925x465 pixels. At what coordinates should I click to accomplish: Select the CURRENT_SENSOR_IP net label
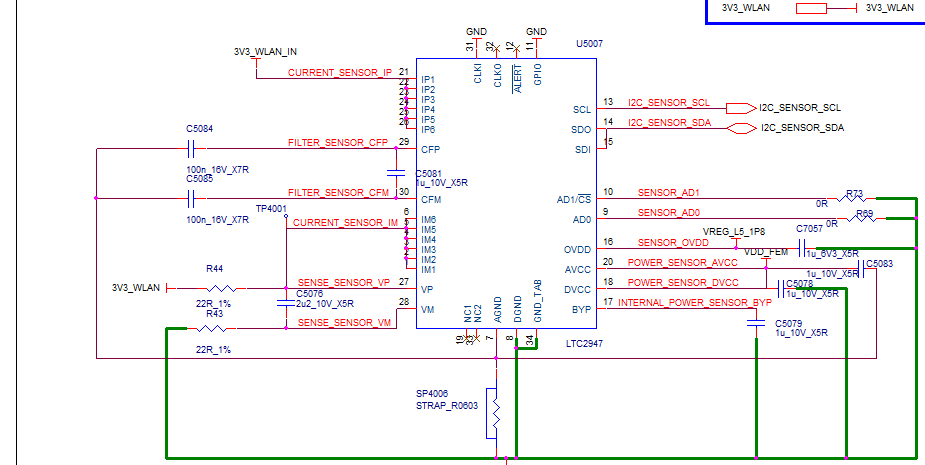(x=340, y=73)
